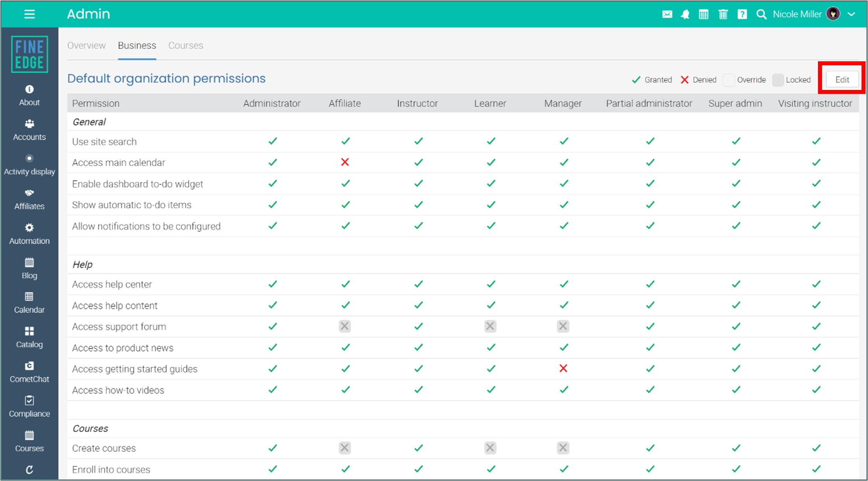Click the Edit button
868x481 pixels.
coord(842,79)
